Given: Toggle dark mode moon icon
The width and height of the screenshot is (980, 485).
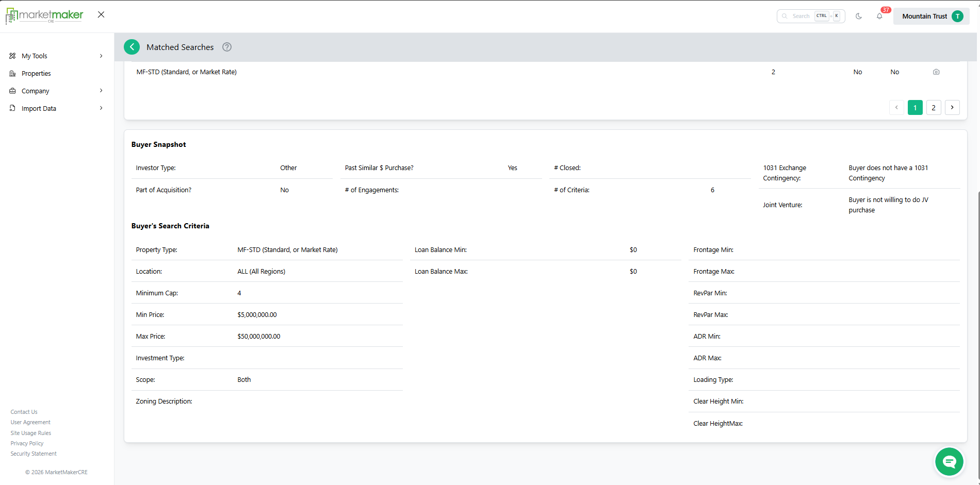Looking at the screenshot, I should pos(859,16).
